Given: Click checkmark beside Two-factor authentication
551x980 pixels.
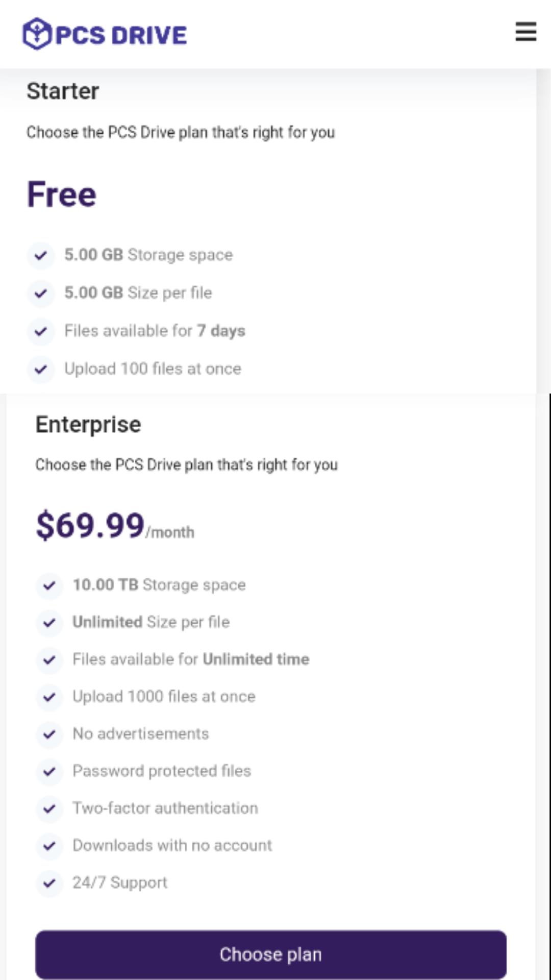Looking at the screenshot, I should [x=49, y=808].
